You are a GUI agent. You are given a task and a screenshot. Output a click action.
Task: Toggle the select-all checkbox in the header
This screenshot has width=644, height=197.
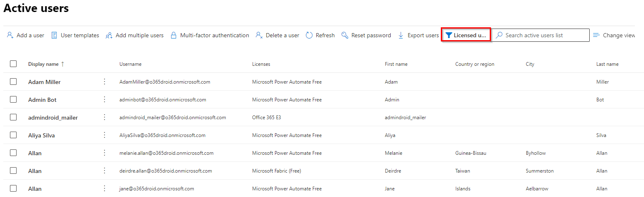(x=13, y=64)
